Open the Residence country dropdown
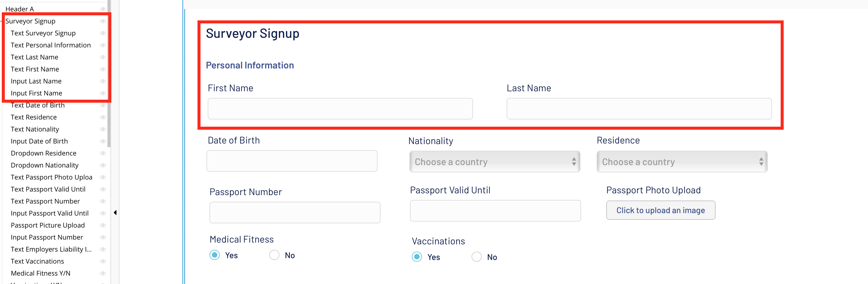Viewport: 868px width, 284px height. 682,162
